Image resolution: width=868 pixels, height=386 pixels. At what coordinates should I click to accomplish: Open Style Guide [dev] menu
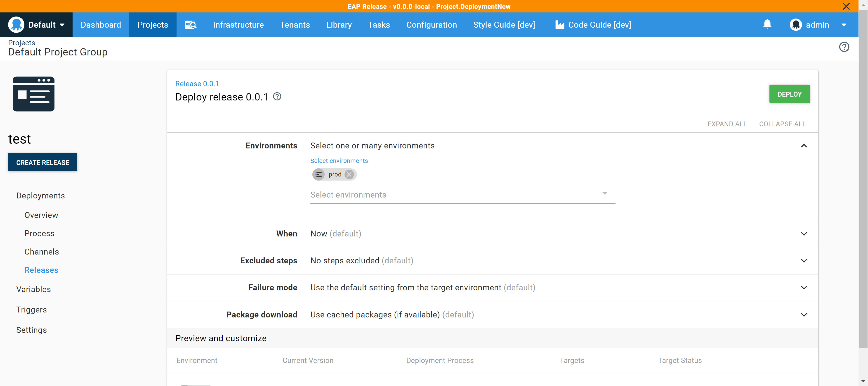(x=504, y=25)
